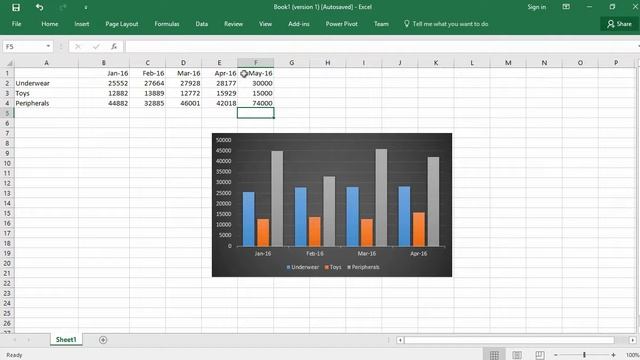Open the Data tab

pyautogui.click(x=202, y=24)
